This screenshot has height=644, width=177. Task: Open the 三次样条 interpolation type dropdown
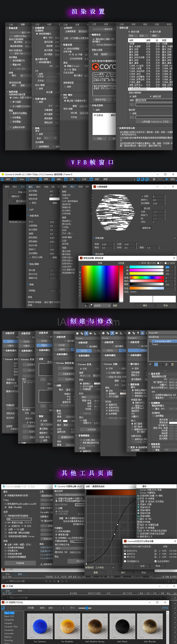click(x=104, y=567)
